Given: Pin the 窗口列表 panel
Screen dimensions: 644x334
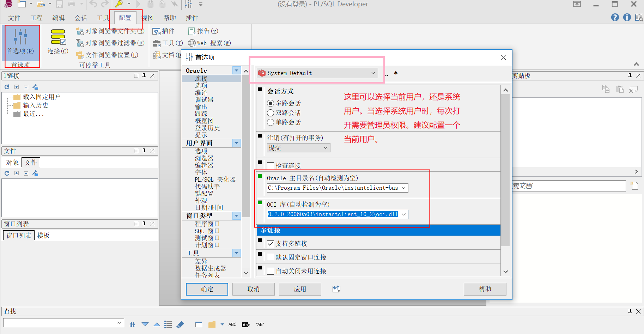Looking at the screenshot, I should pyautogui.click(x=144, y=224).
